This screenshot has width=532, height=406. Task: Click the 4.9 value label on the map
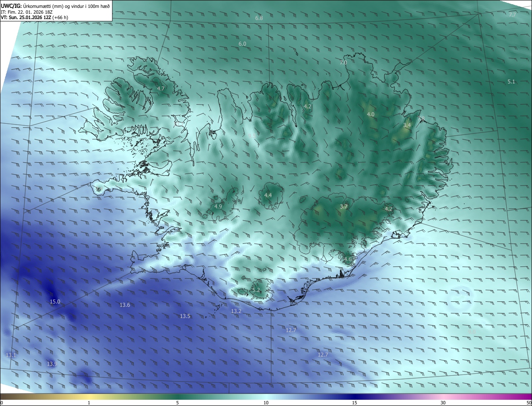[x=218, y=206]
